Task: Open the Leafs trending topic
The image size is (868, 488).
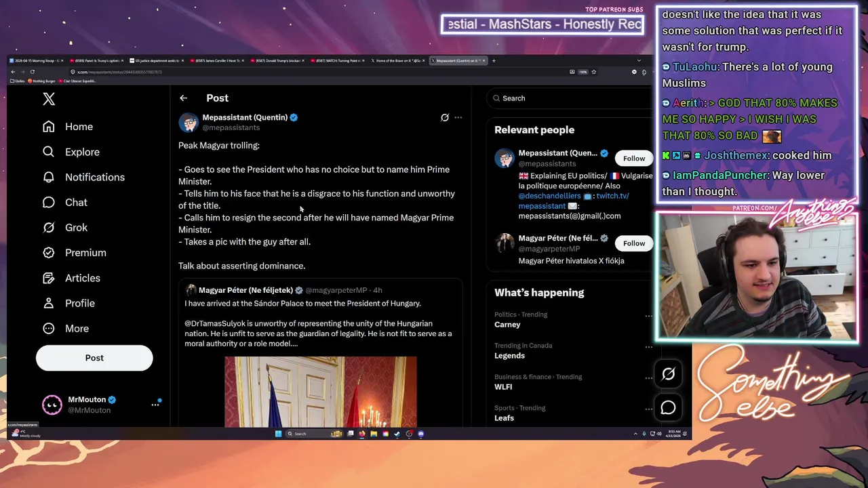Action: coord(504,418)
